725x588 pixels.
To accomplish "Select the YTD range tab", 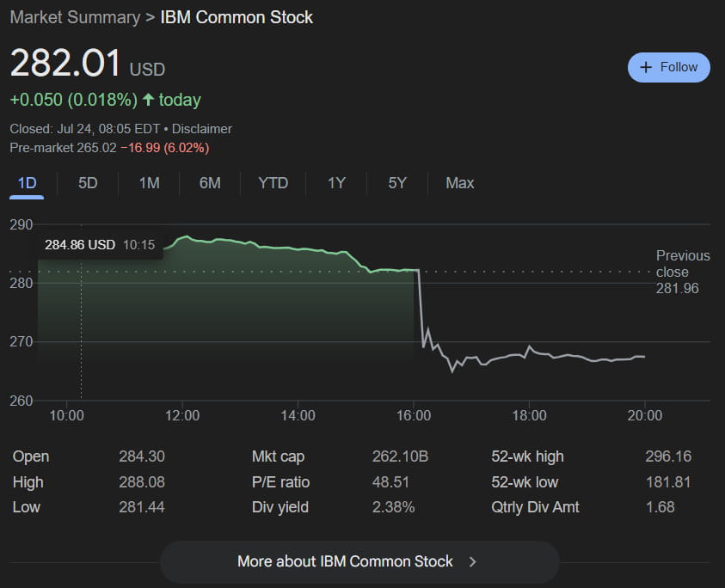I will click(x=273, y=183).
